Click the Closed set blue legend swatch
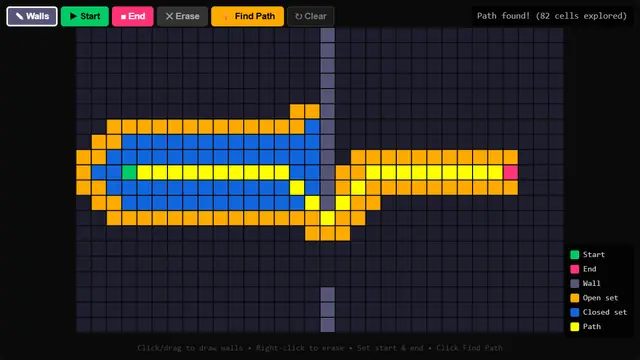 coord(575,312)
